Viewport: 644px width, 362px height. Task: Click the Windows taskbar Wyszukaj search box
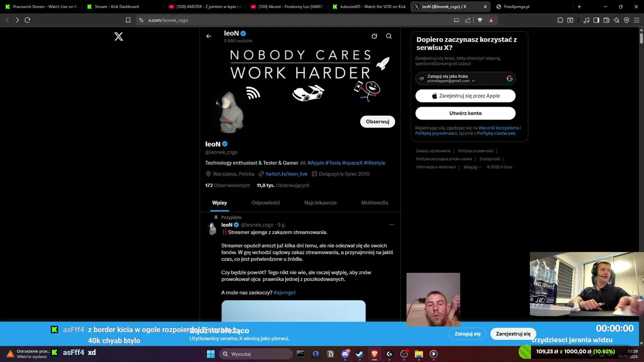tap(255, 354)
